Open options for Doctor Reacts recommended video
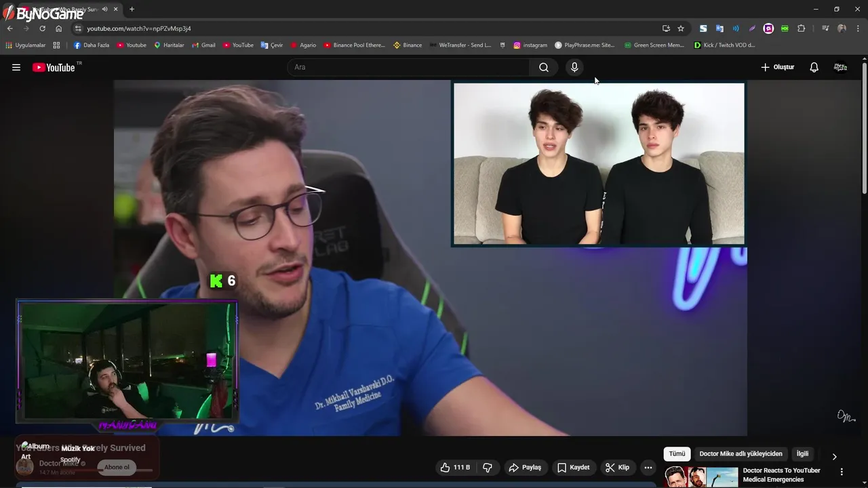Screen dimensions: 868x488 842,472
